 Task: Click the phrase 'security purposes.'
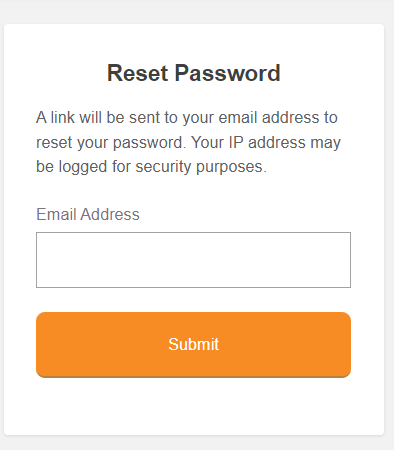[x=201, y=167]
